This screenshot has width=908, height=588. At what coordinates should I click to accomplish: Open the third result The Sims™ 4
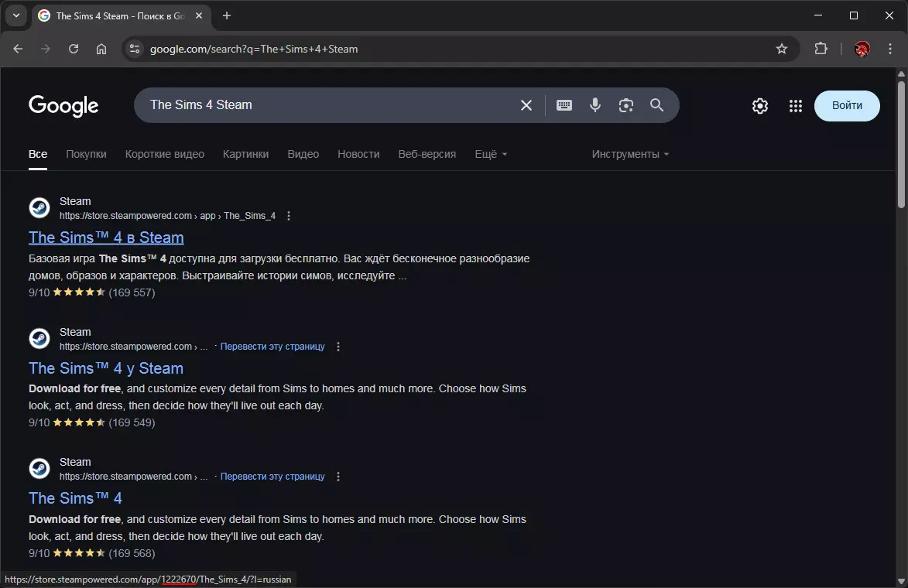point(75,498)
